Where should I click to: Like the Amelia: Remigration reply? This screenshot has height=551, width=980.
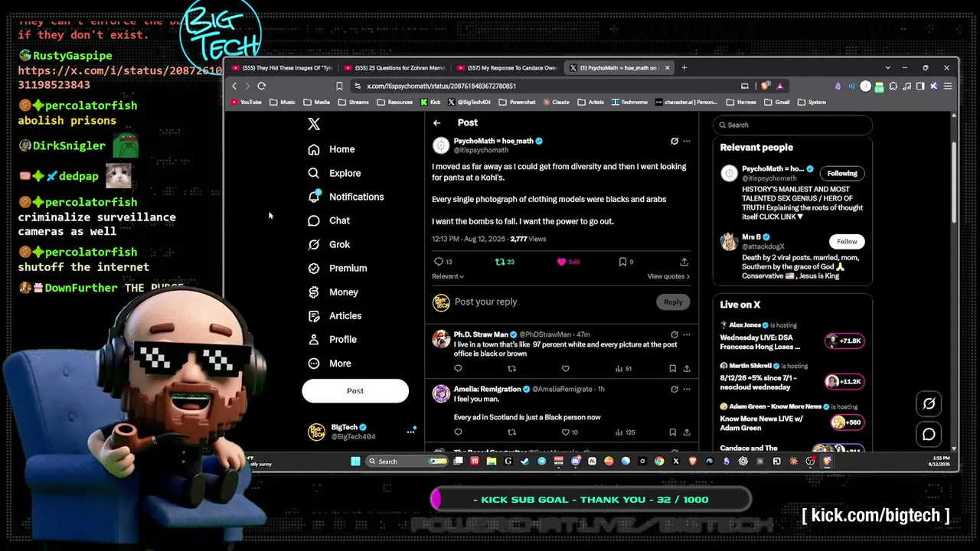tap(566, 432)
